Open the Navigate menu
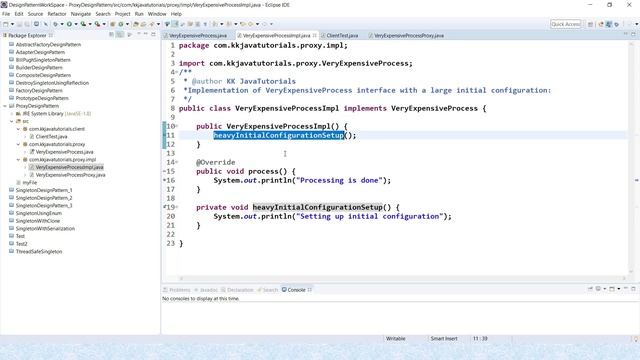This screenshot has height=360, width=640. [81, 13]
